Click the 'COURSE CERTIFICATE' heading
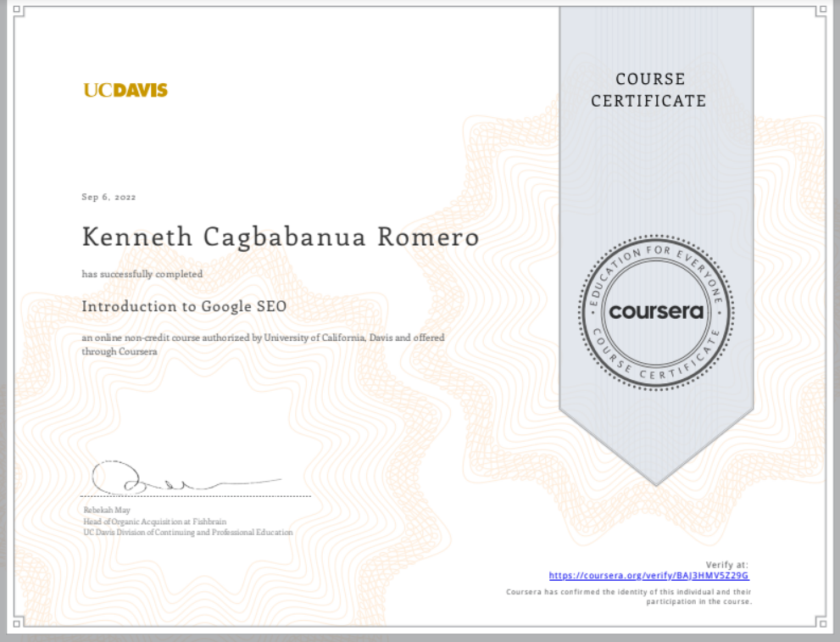 pos(649,90)
